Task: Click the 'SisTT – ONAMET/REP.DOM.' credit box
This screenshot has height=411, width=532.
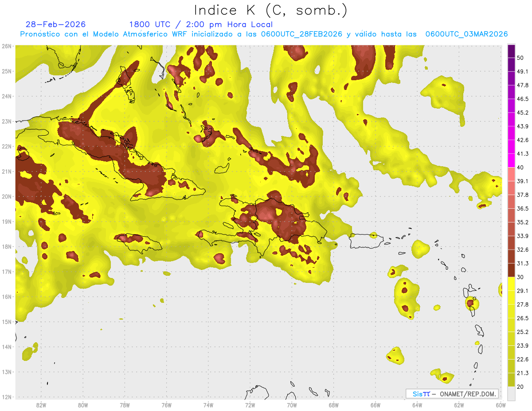Action: pos(452,394)
